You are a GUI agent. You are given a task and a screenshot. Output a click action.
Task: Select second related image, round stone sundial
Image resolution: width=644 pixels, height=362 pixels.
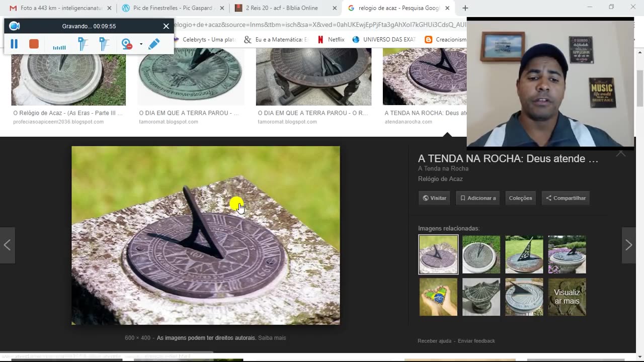click(481, 254)
